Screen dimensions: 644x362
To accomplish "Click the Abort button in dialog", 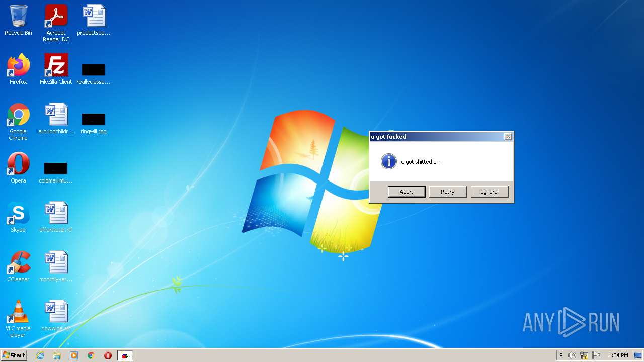I will tap(407, 192).
